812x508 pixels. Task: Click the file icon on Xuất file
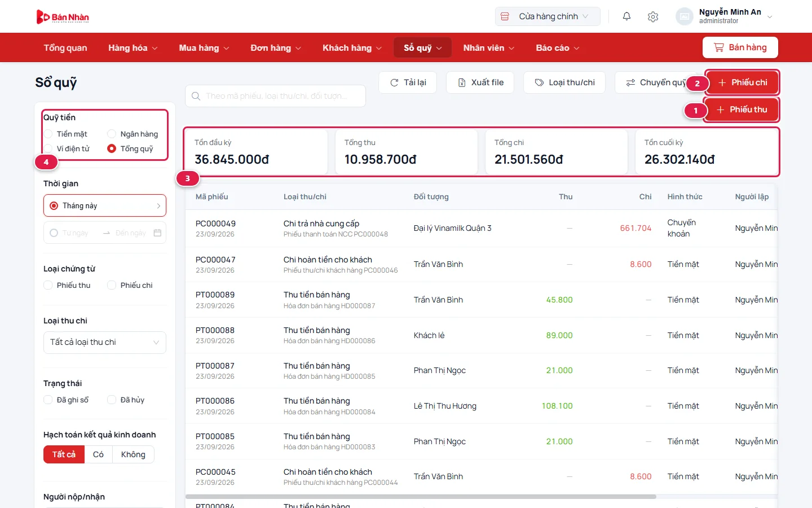(x=461, y=82)
